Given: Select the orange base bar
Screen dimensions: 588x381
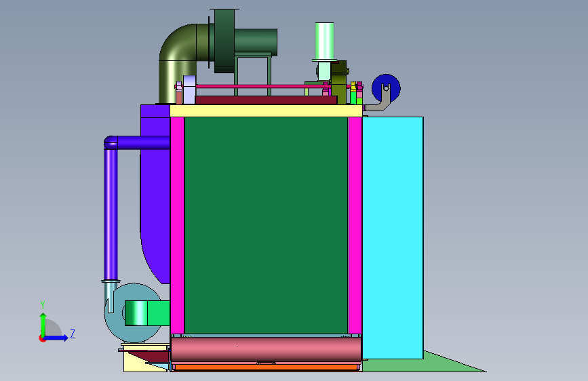Looking at the screenshot, I should pyautogui.click(x=266, y=367).
